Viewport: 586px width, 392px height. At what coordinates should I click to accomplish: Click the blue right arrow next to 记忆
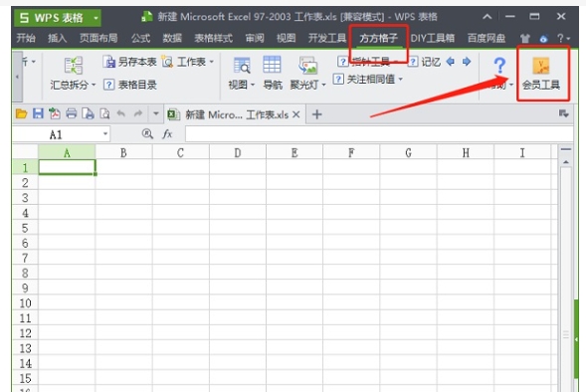[x=467, y=62]
